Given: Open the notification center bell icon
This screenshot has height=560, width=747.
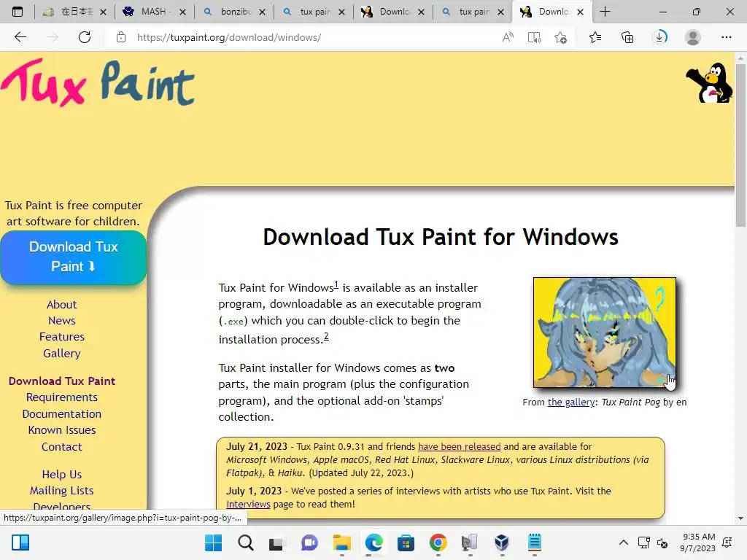Looking at the screenshot, I should 727,542.
